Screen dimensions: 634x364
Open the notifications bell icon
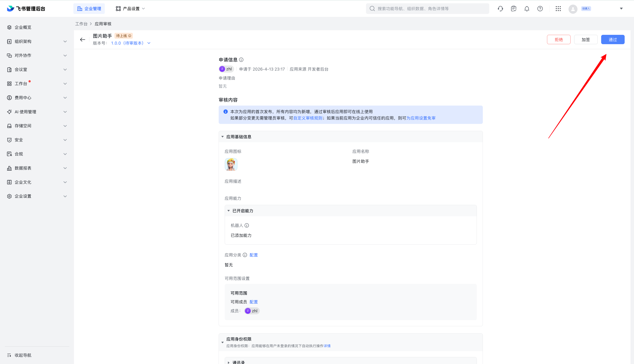(527, 9)
